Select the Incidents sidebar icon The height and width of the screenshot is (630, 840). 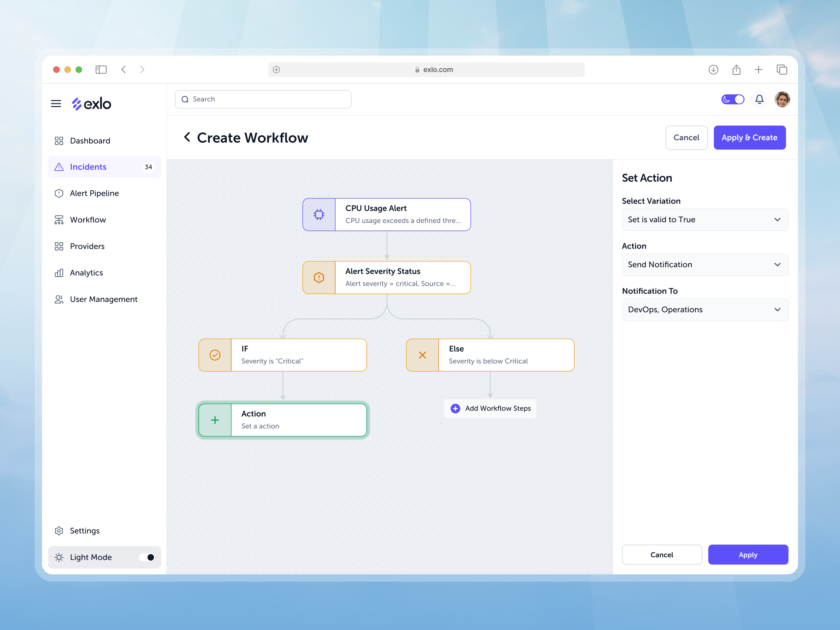pos(59,167)
